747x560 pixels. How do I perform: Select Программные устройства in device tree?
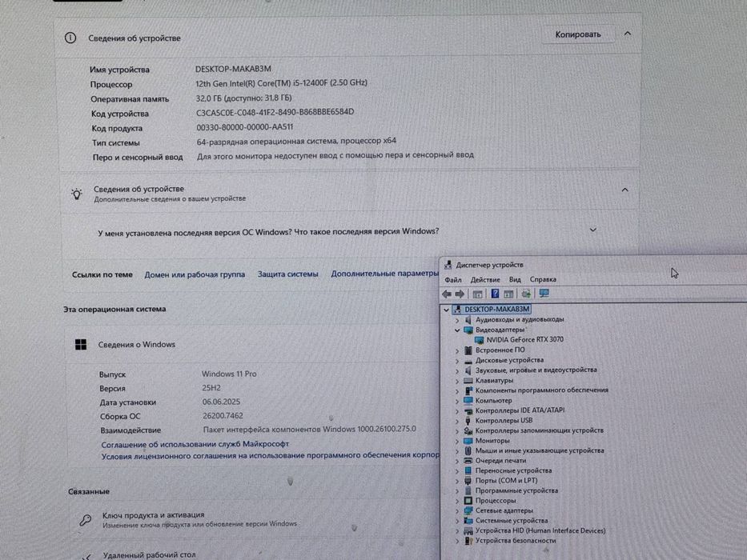[517, 490]
